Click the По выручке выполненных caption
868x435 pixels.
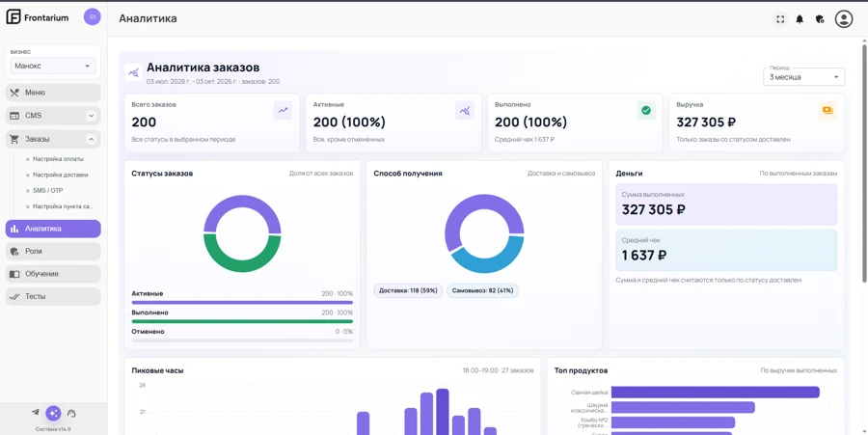(799, 370)
